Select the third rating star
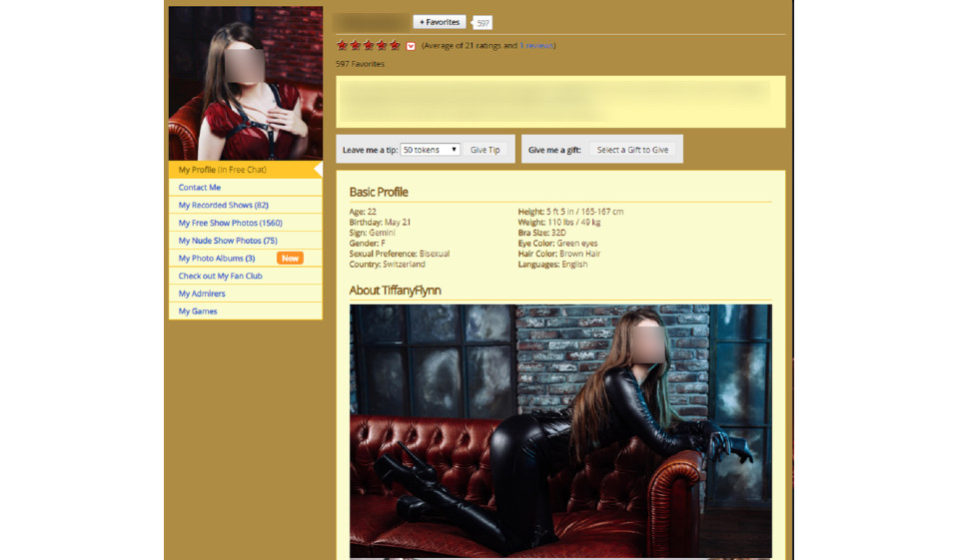959x560 pixels. click(x=369, y=46)
